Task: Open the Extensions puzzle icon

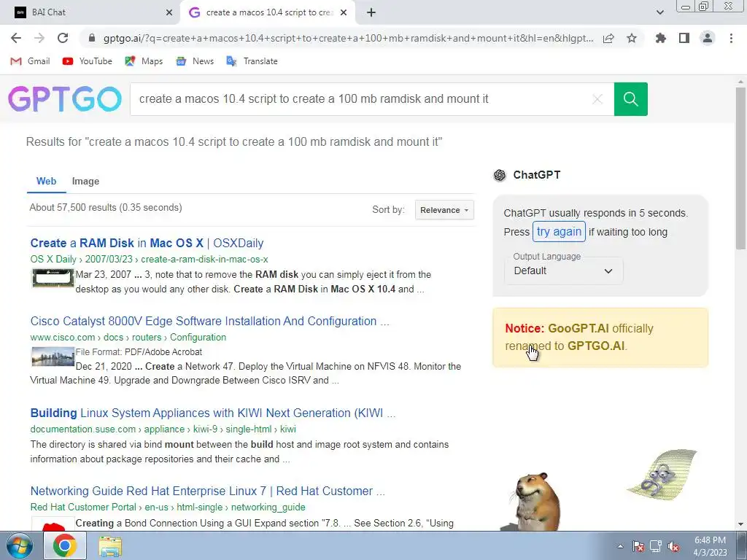Action: pos(660,38)
